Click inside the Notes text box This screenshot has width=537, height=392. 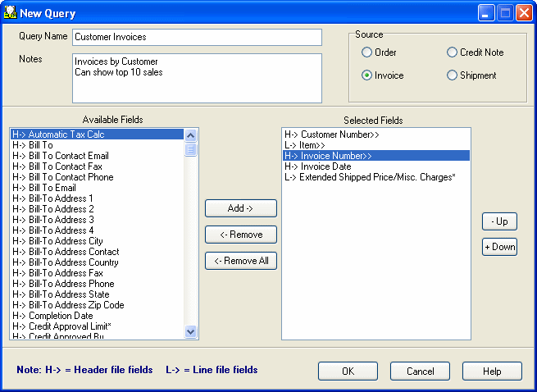(x=197, y=78)
